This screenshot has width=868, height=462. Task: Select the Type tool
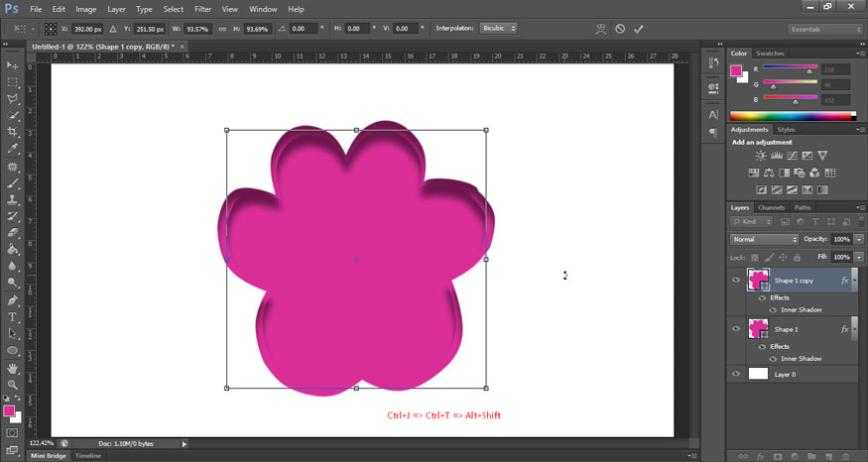(13, 316)
